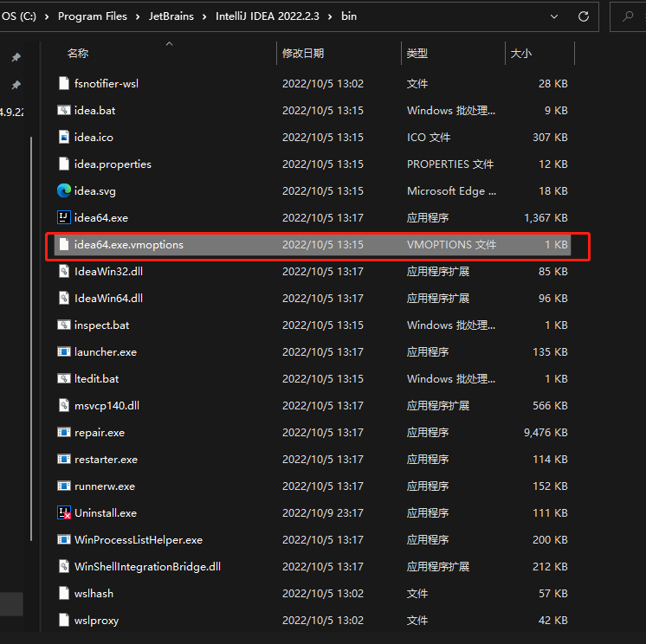The height and width of the screenshot is (644, 646).
Task: Click the bin breadcrumb segment
Action: tap(348, 16)
